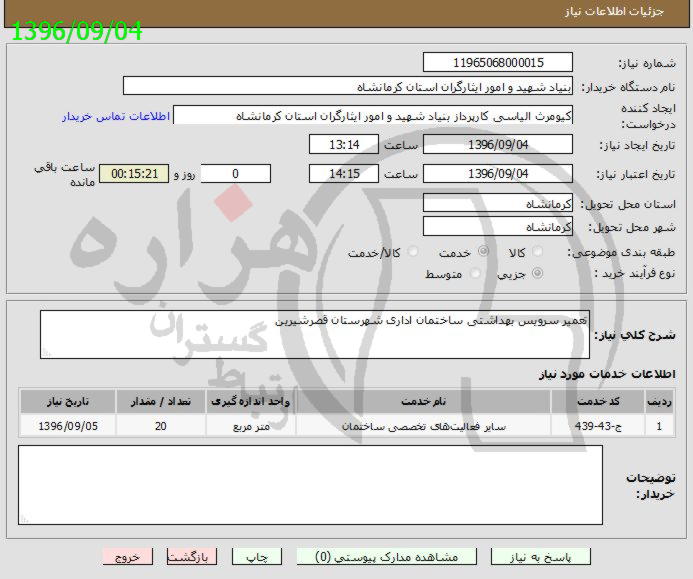Click quantity cell '20'
The width and height of the screenshot is (693, 579).
[x=160, y=426]
